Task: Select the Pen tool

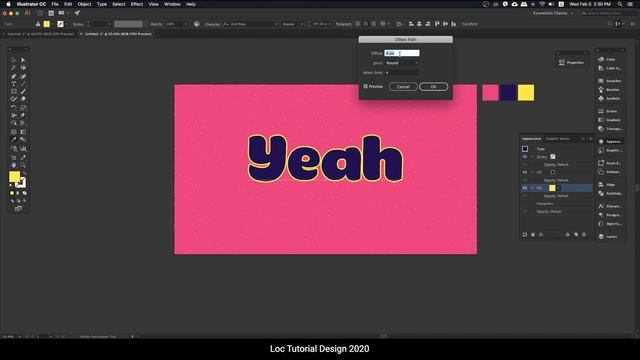Action: (x=13, y=76)
